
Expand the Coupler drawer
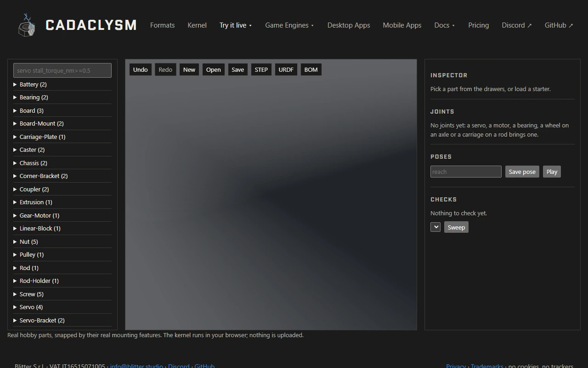(x=62, y=190)
